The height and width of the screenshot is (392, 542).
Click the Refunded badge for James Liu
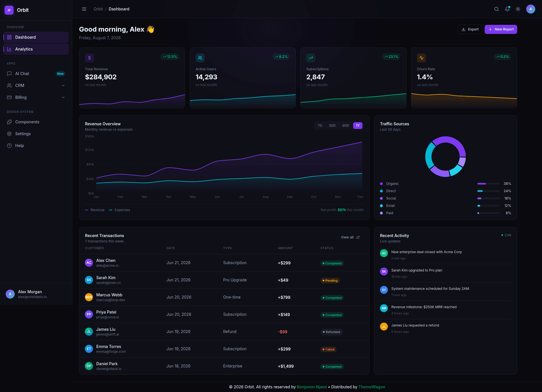[x=331, y=332]
